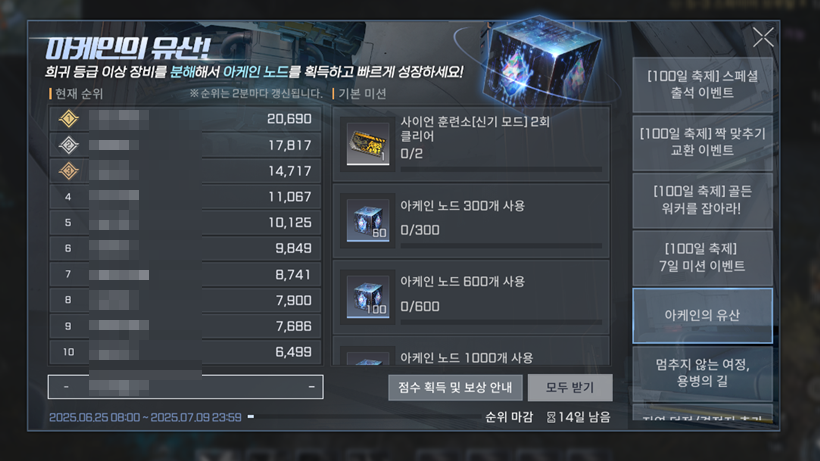Click the training ticket reward icon
Screen dimensions: 820x461
(368, 144)
